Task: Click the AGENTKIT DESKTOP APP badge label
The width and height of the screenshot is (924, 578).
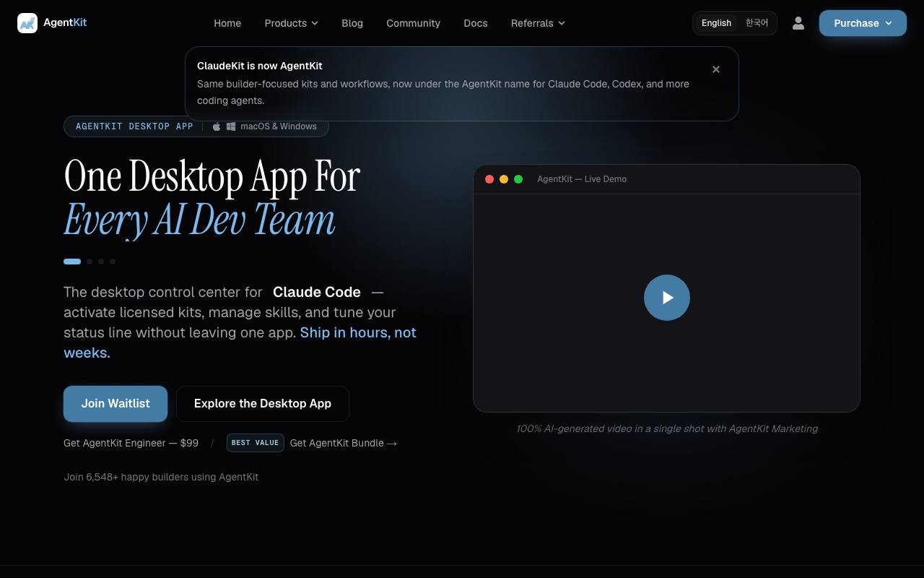Action: click(134, 126)
